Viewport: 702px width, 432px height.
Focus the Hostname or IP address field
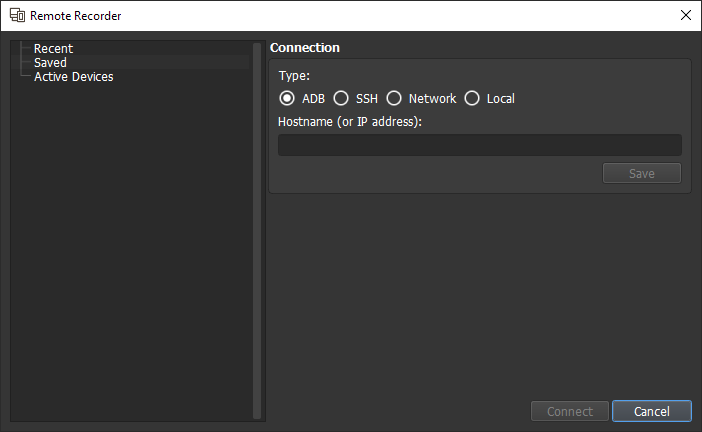[x=479, y=145]
